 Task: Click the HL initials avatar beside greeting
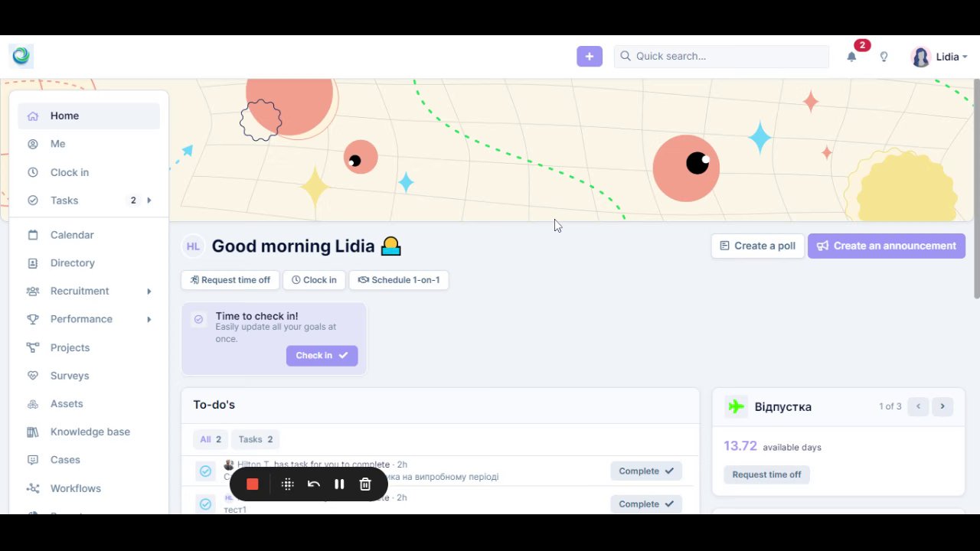(x=193, y=246)
